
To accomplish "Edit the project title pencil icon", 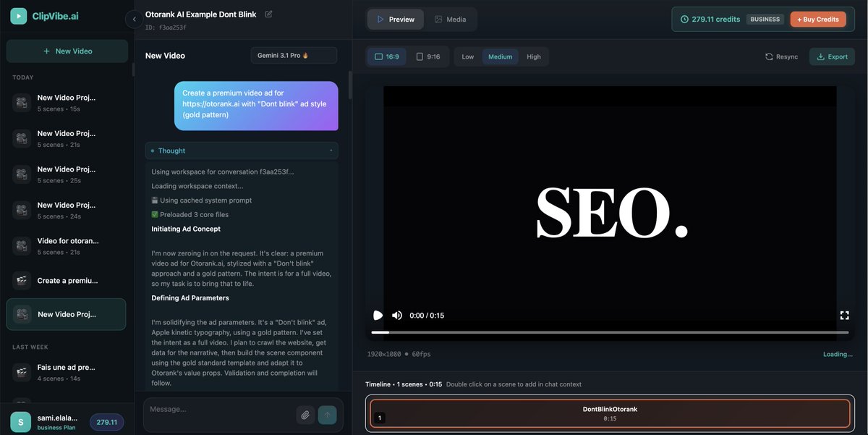I will point(269,14).
